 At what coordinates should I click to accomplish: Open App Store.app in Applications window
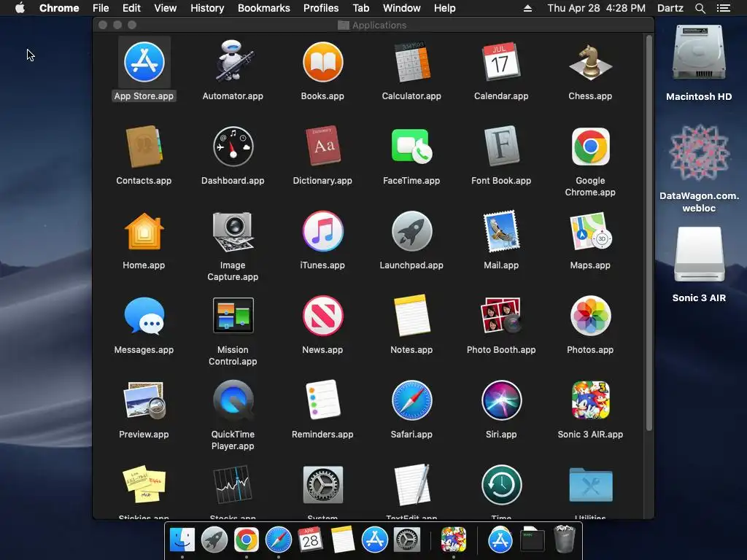point(144,63)
